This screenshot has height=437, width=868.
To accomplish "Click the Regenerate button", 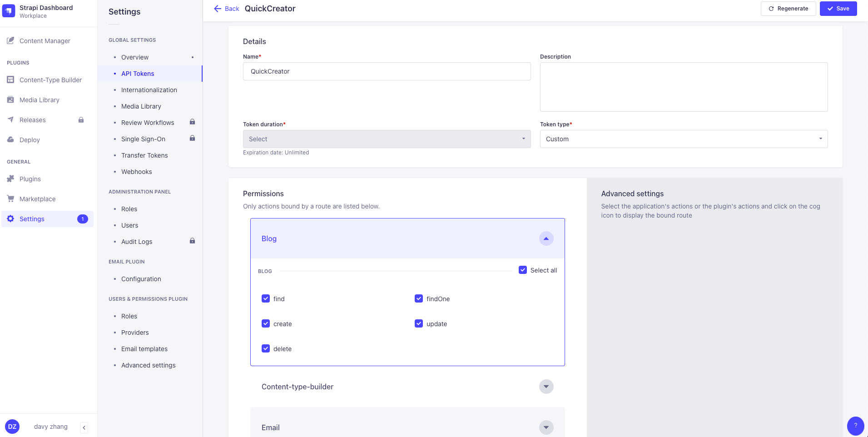I will [x=789, y=9].
